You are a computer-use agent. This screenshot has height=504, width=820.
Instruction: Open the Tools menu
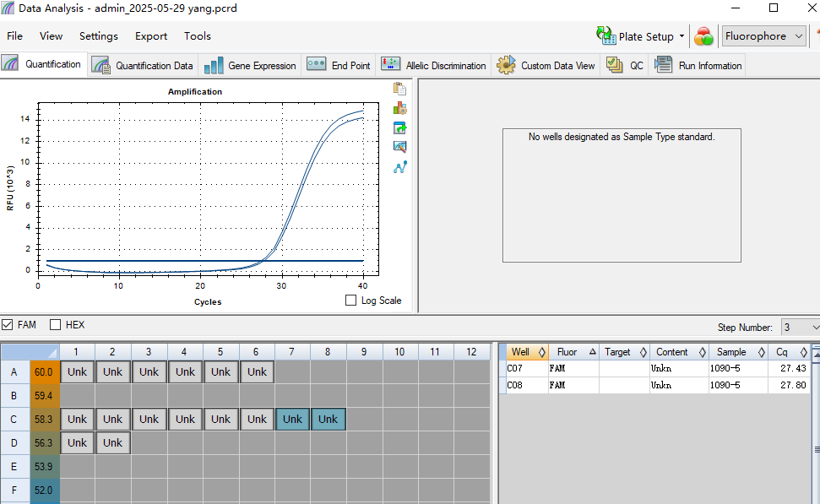pyautogui.click(x=197, y=36)
